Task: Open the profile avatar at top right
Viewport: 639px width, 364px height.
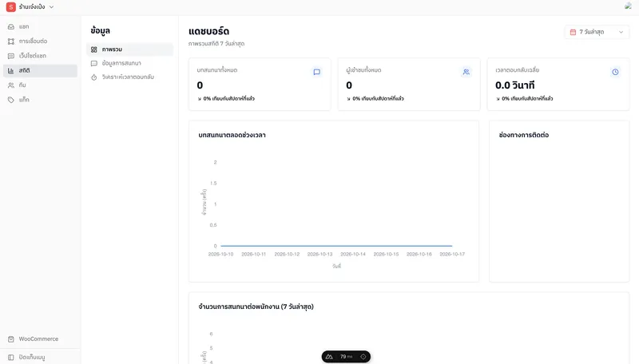Action: 628,6
